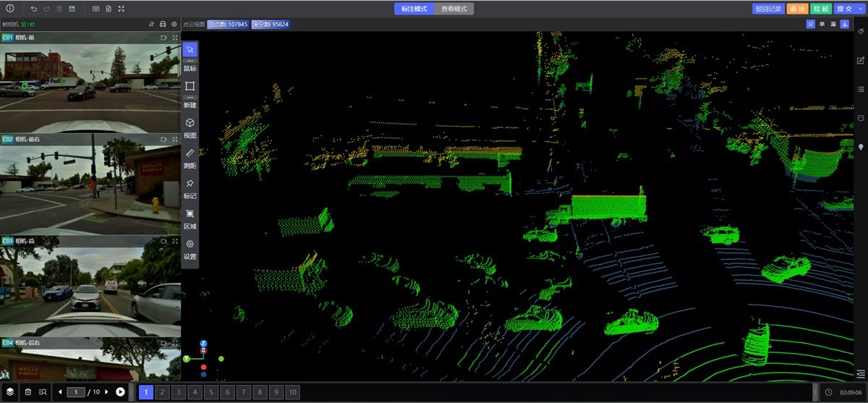Viewport: 868px width, 403px height.
Task: Toggle the 漏 button in point cloud header
Action: click(x=833, y=24)
